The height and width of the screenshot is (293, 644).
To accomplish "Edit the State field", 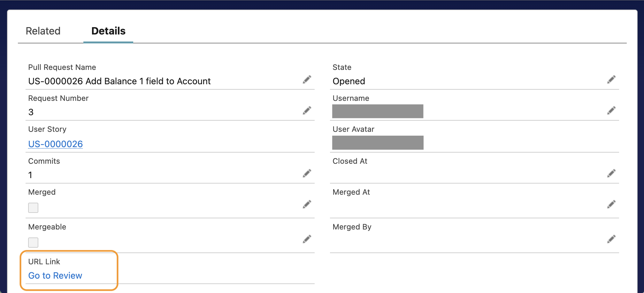I will click(x=611, y=79).
